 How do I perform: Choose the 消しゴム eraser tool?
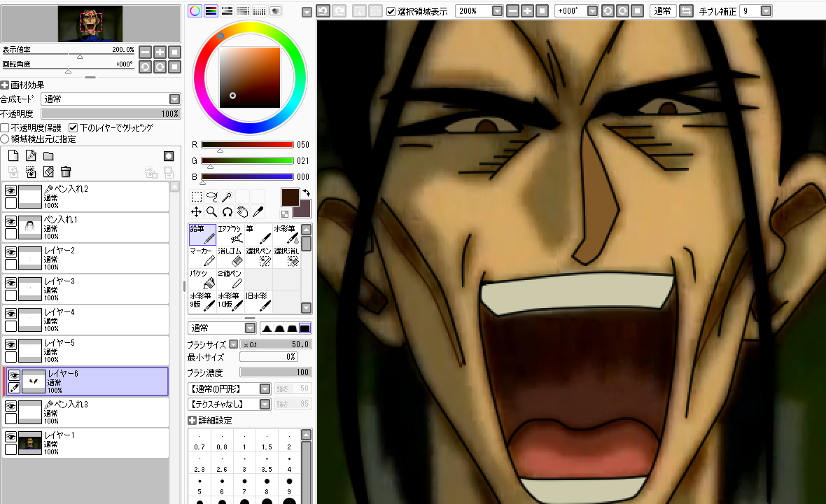click(x=230, y=257)
